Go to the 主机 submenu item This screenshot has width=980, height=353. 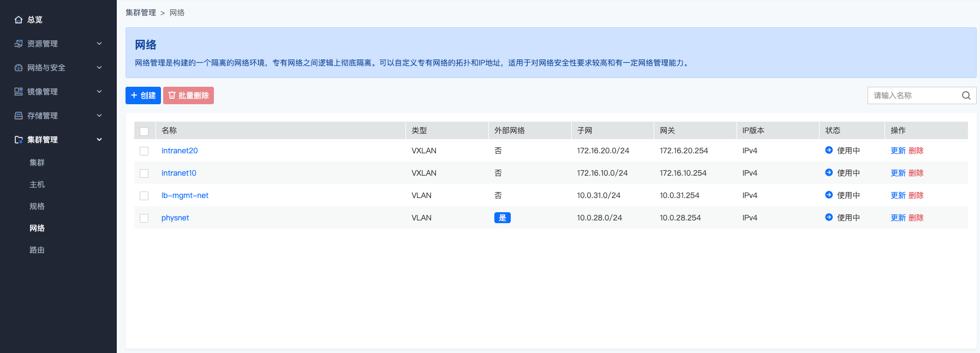click(x=37, y=184)
